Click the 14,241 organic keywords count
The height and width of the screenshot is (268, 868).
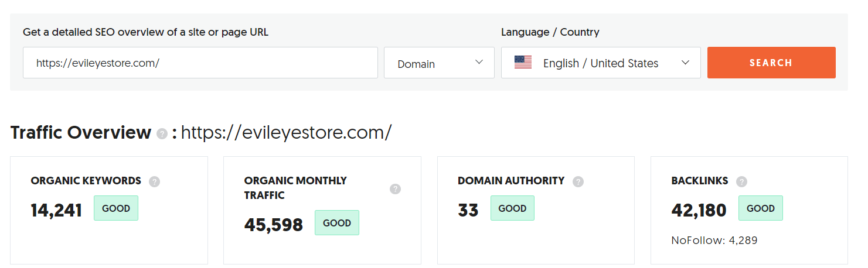pos(56,210)
